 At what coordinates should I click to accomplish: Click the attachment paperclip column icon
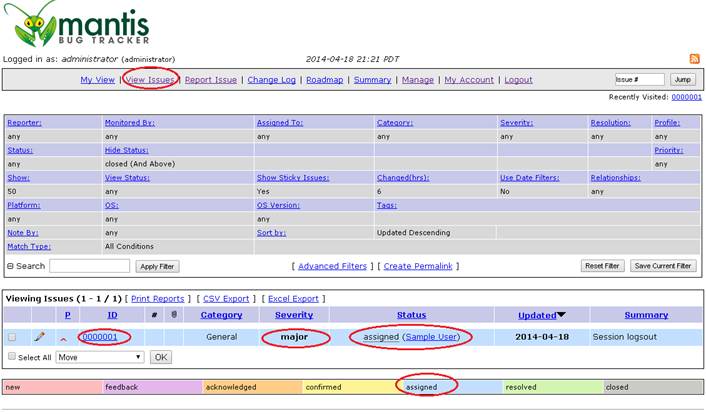174,315
